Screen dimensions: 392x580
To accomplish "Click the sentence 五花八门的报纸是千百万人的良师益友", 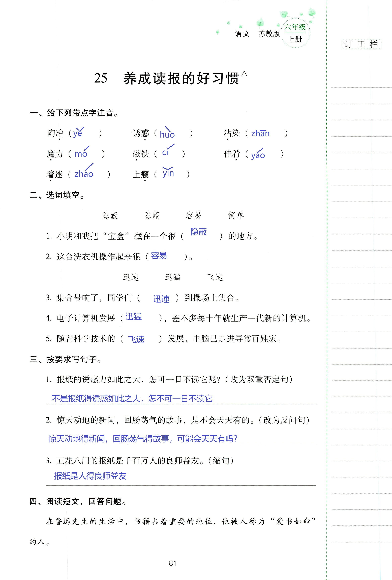I will [x=130, y=461].
